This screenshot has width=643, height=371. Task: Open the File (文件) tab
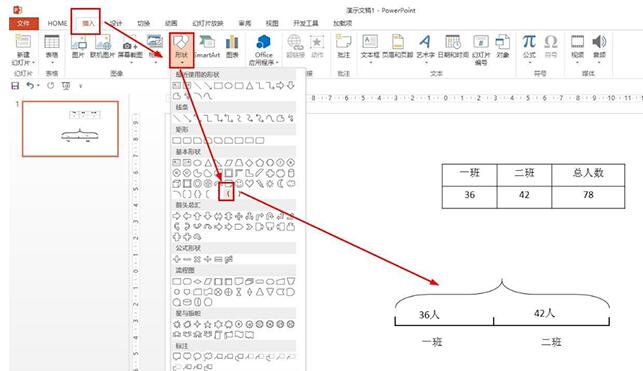(24, 23)
